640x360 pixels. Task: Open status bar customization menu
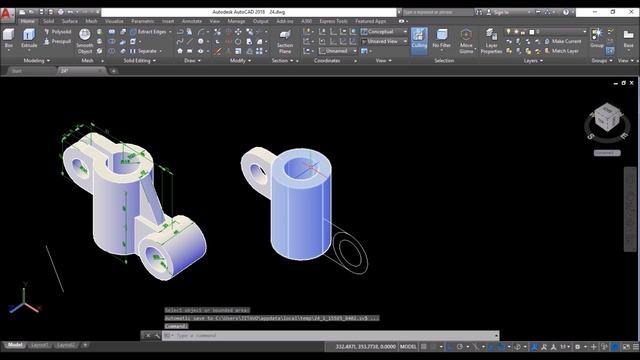pos(636,347)
